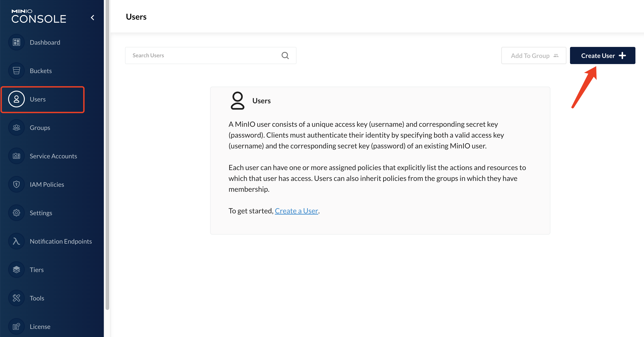Click the search magnifier icon
This screenshot has height=337, width=644.
[286, 55]
